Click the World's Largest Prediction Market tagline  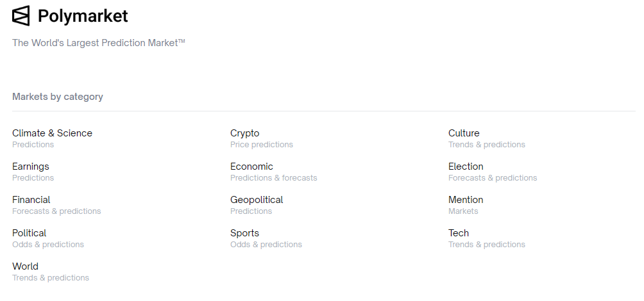pos(99,43)
